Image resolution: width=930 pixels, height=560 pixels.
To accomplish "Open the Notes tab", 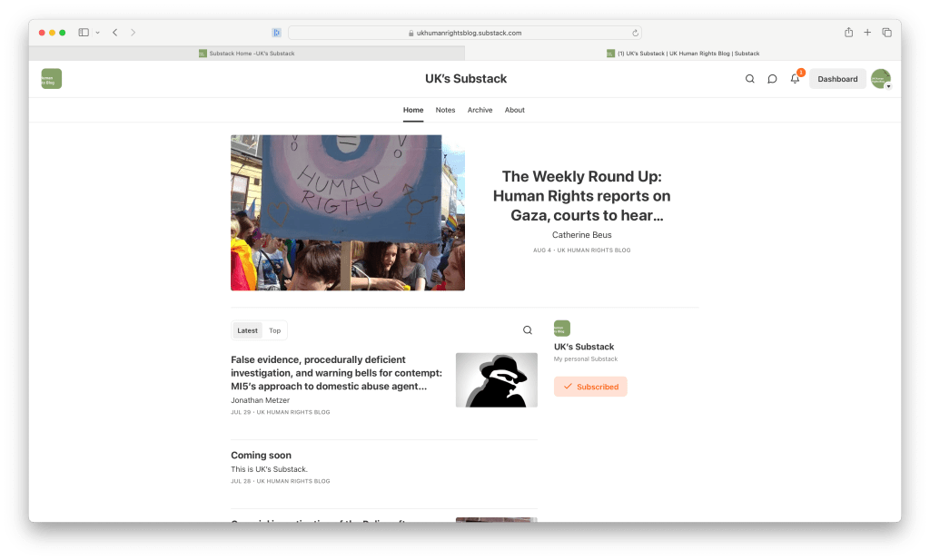I will coord(445,110).
